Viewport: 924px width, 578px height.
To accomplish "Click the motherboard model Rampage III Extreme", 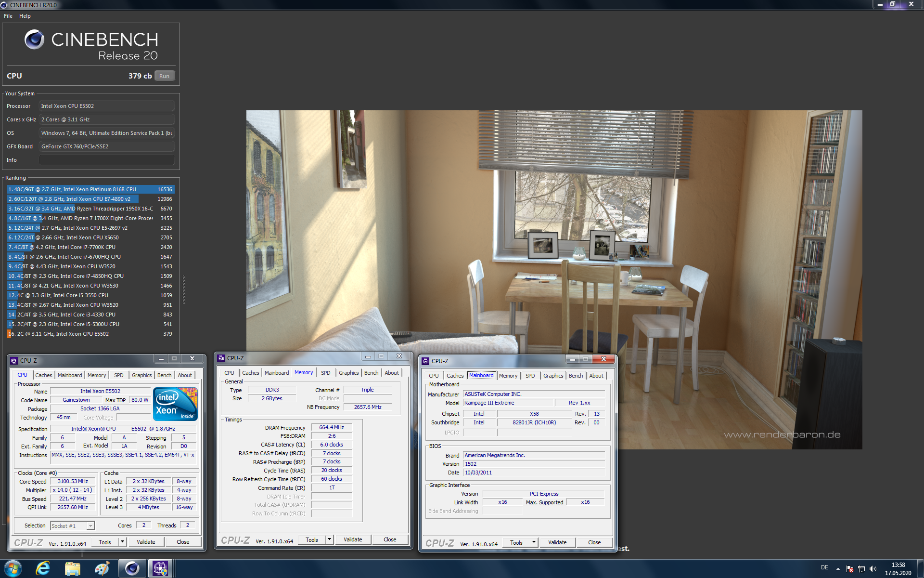I will (507, 403).
